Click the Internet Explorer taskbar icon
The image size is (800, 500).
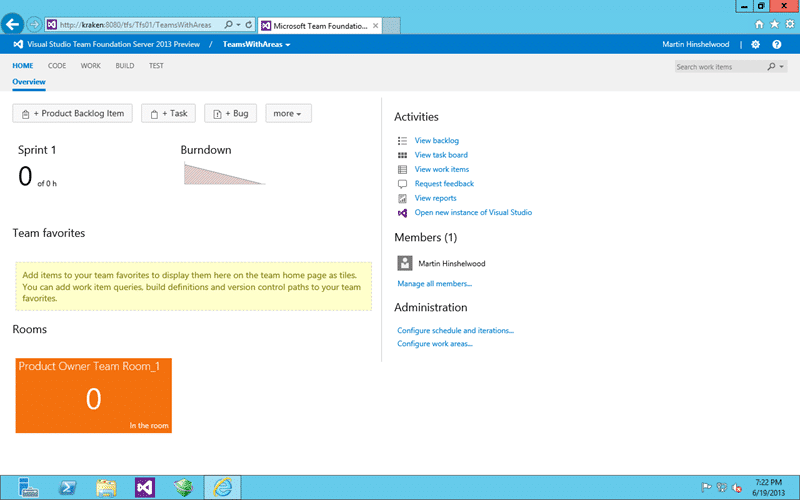(222, 487)
